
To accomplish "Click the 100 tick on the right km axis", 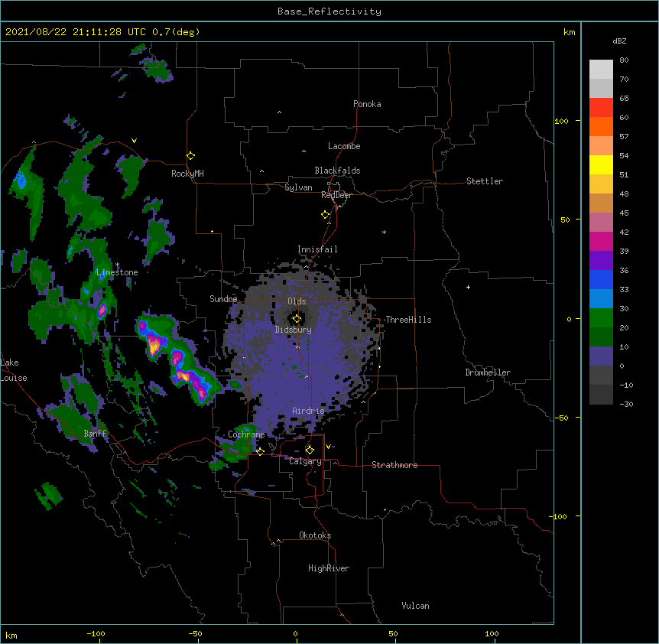I will pyautogui.click(x=561, y=121).
